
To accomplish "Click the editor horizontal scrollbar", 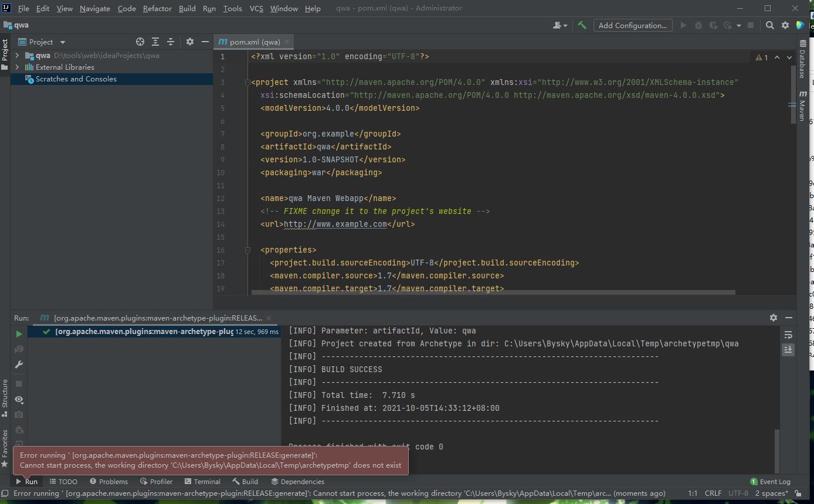I will pos(493,292).
